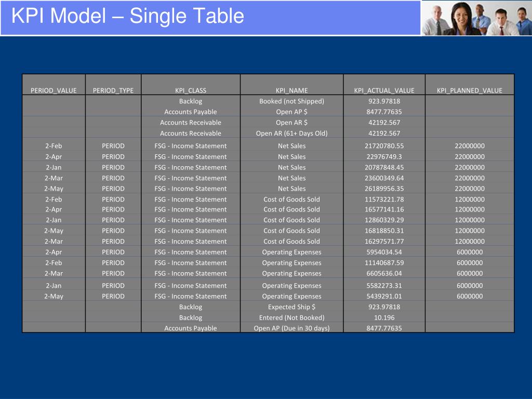Select the KPI_CLASS column header
This screenshot has height=399, width=532.
[x=191, y=90]
